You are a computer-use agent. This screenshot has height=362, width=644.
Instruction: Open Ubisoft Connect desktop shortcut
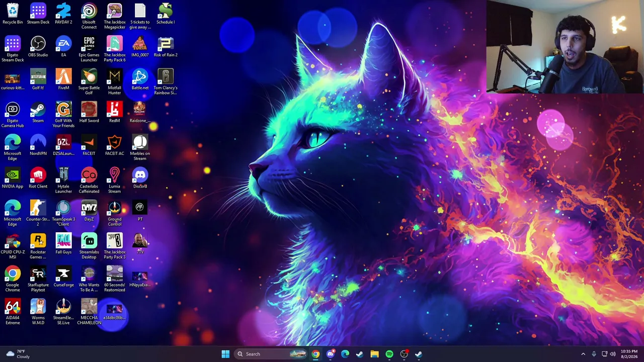pyautogui.click(x=89, y=16)
